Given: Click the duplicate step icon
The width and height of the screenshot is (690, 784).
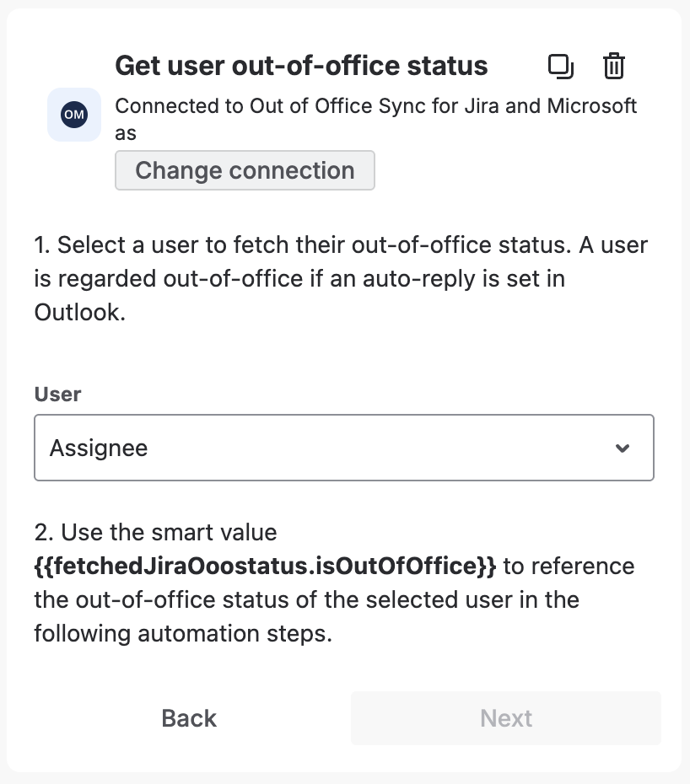Looking at the screenshot, I should tap(560, 66).
